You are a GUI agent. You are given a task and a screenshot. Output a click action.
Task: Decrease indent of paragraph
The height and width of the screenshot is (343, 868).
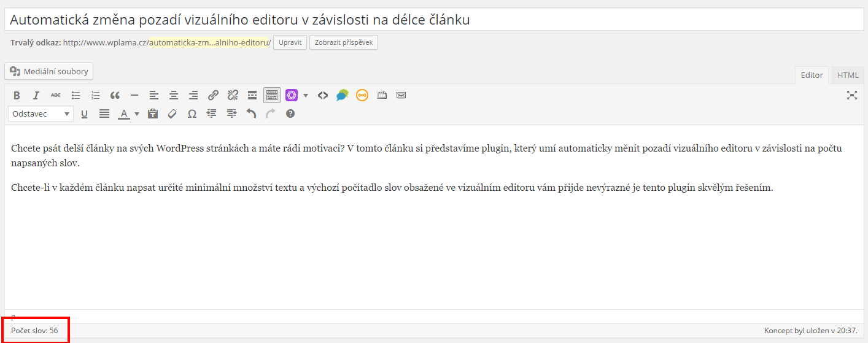(x=212, y=114)
